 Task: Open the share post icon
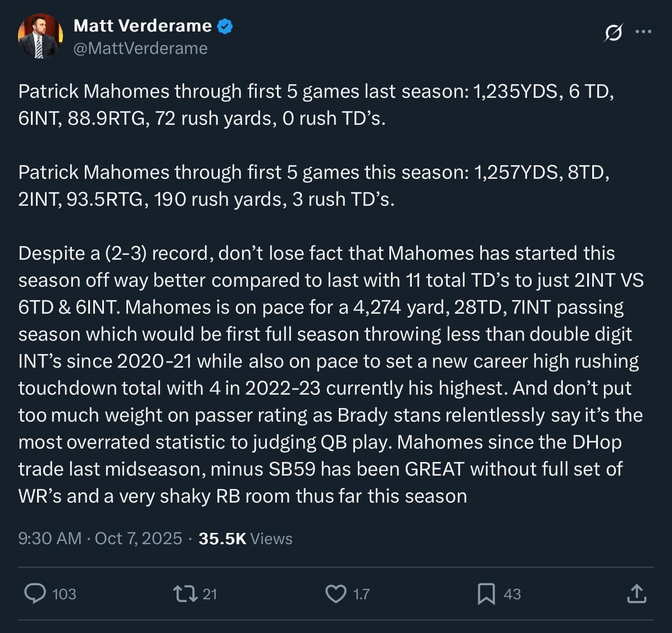637,594
